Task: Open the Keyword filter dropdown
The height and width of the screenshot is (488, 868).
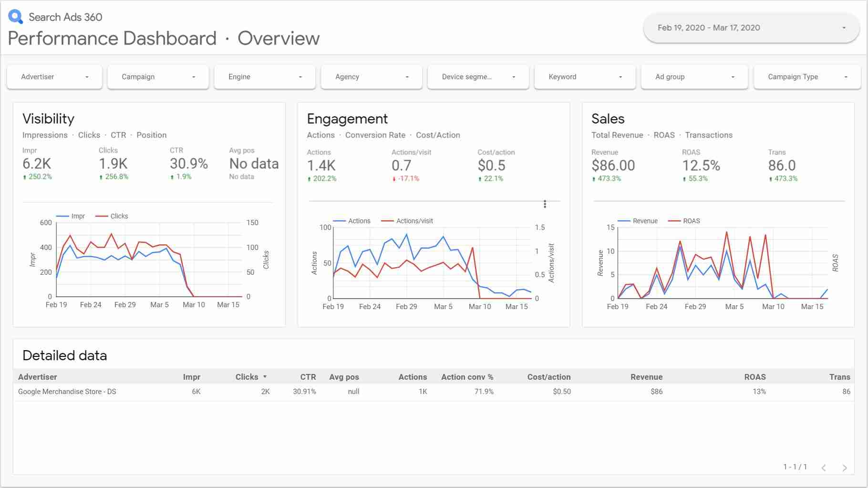Action: (585, 77)
